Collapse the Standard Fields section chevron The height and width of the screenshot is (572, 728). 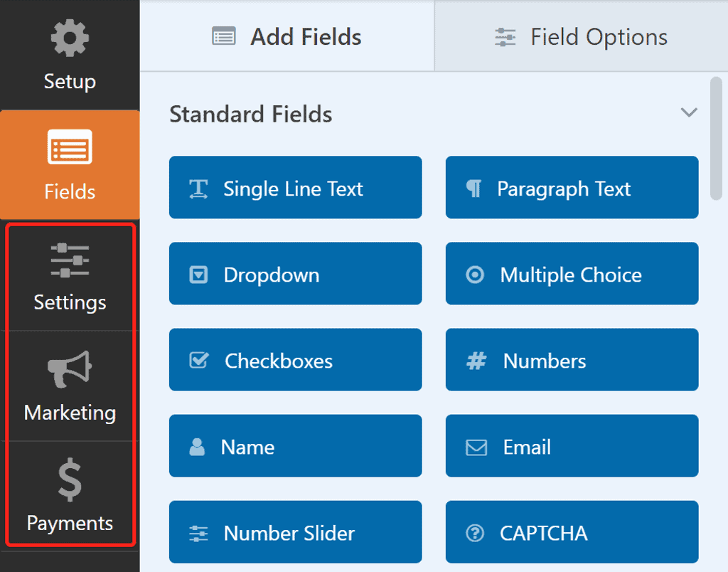[688, 113]
